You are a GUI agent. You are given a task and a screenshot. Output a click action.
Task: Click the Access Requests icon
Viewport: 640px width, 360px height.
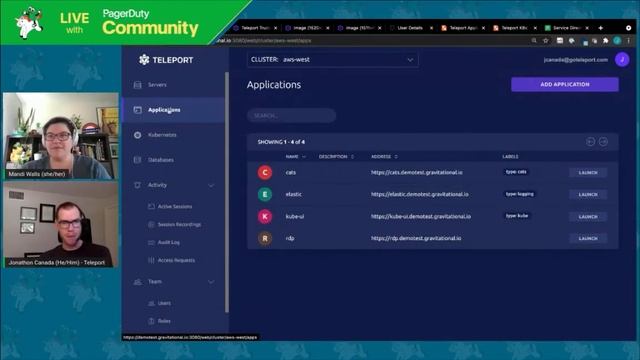click(151, 260)
